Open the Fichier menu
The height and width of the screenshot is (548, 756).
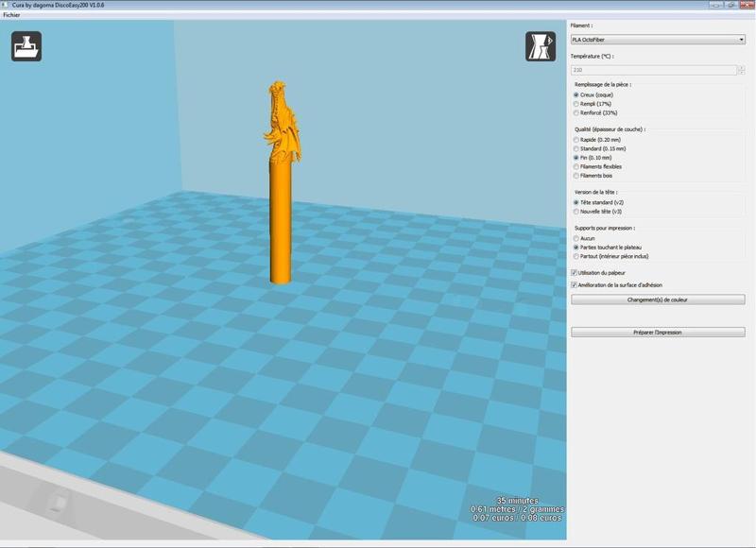click(x=11, y=15)
